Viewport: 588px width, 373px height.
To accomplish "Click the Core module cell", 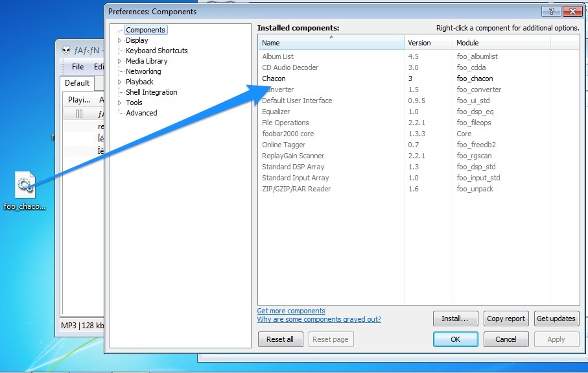I will coord(464,134).
